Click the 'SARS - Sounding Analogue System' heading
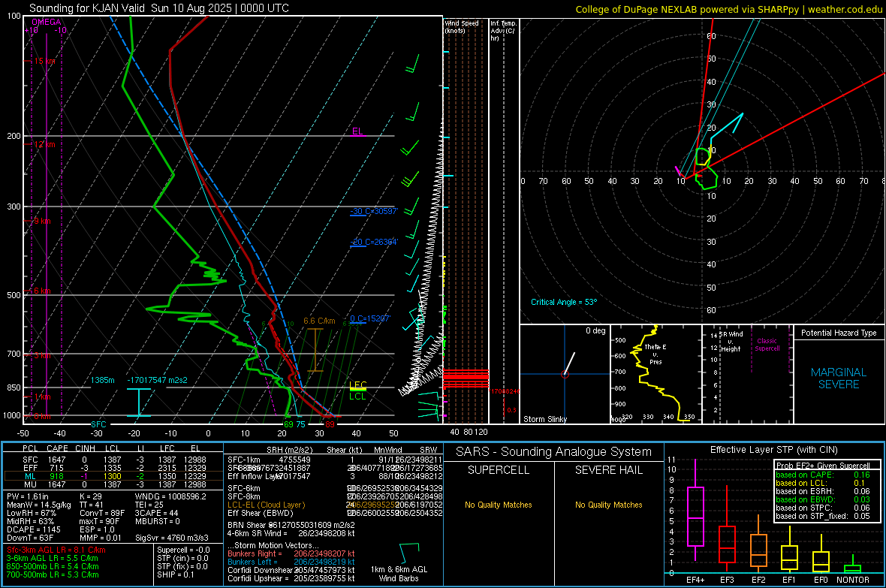886x588 pixels. pyautogui.click(x=553, y=452)
